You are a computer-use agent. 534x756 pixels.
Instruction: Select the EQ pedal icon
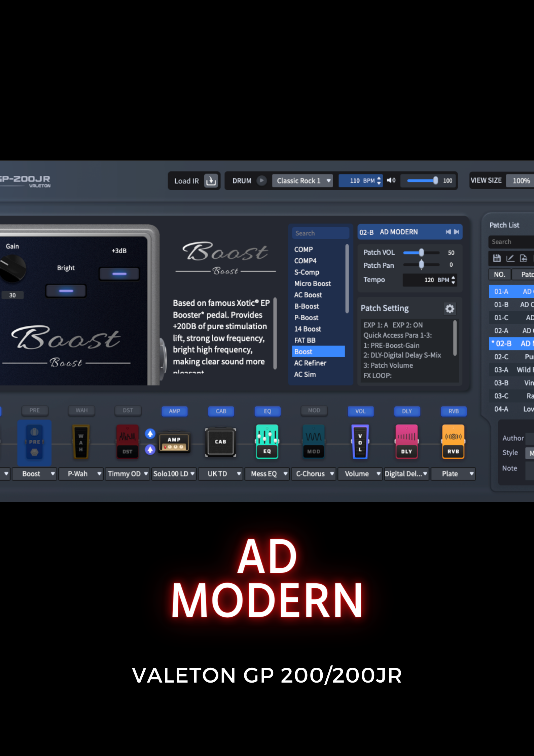[267, 442]
